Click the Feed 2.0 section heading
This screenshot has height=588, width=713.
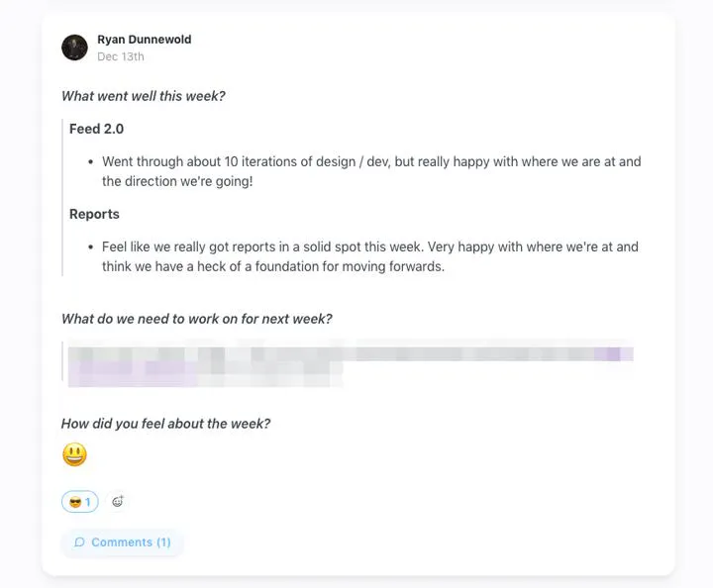(x=96, y=129)
